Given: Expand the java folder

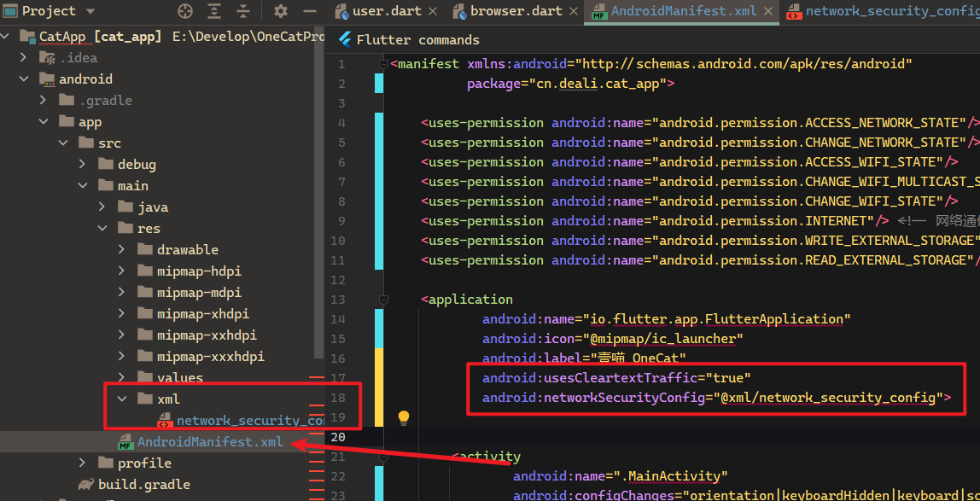Looking at the screenshot, I should tap(103, 207).
